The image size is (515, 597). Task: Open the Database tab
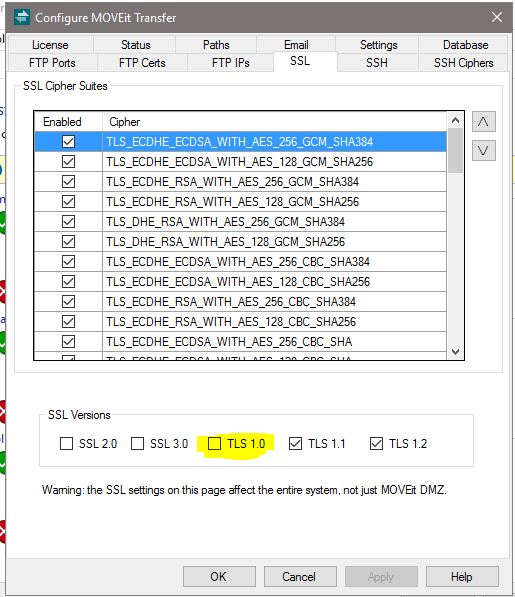click(466, 45)
